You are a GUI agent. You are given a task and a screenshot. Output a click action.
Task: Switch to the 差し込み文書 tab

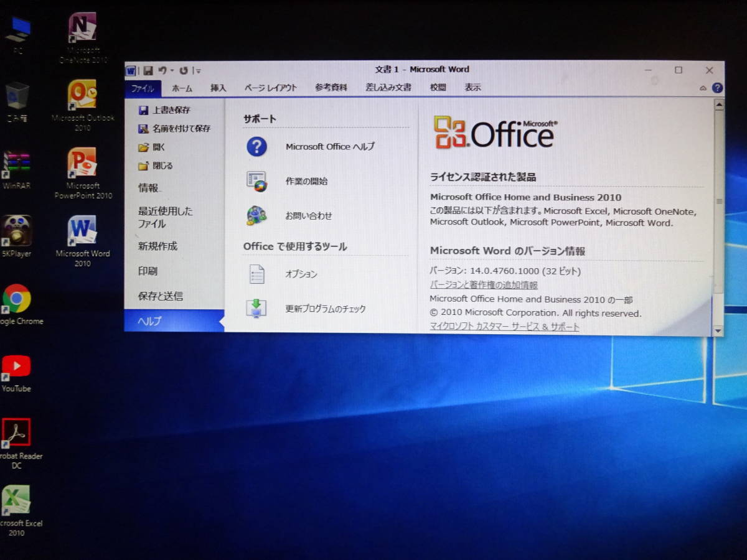coord(388,88)
